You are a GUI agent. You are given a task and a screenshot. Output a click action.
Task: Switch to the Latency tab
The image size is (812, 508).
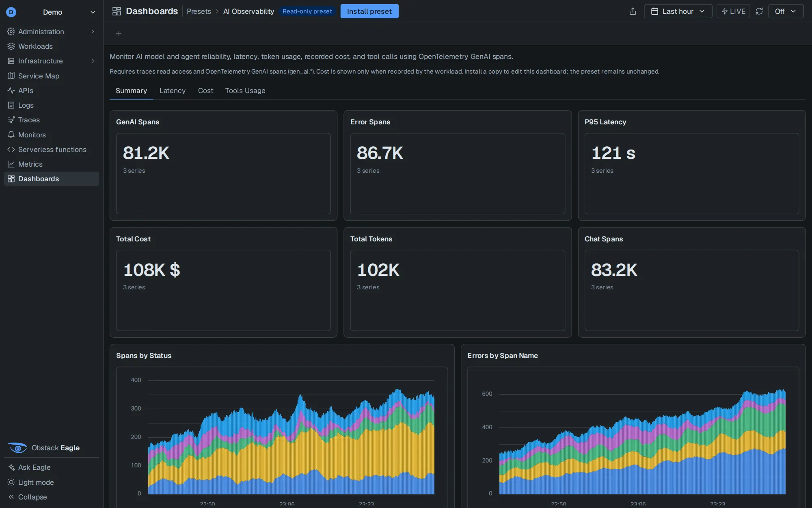pyautogui.click(x=173, y=91)
